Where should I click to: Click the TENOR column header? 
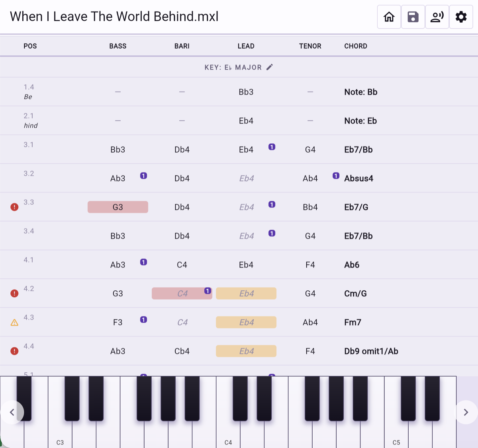tap(310, 46)
